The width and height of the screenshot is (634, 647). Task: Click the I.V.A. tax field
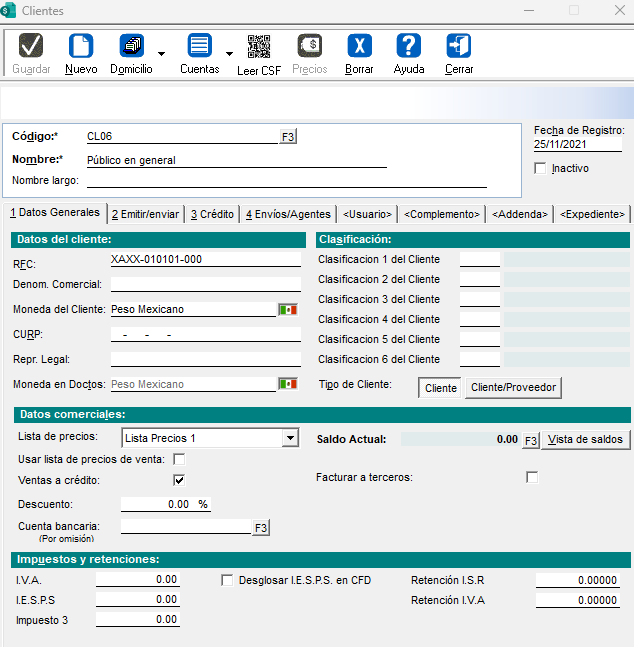pyautogui.click(x=138, y=580)
